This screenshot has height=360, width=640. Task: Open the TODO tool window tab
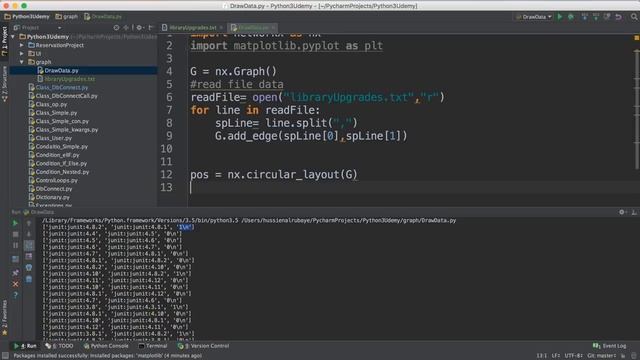click(x=59, y=346)
